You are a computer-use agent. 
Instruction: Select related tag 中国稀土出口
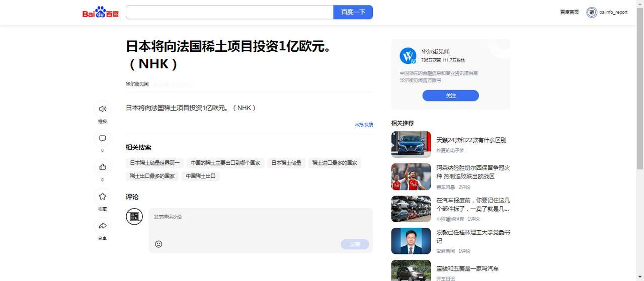(201, 176)
